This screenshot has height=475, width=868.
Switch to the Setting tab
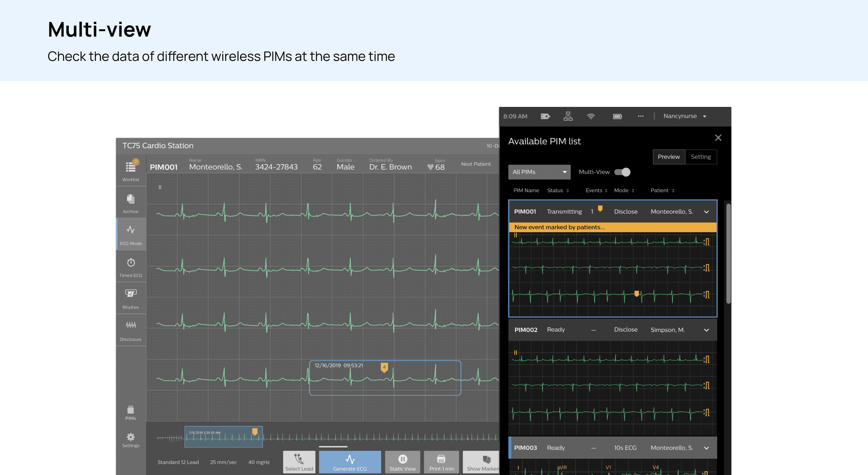click(x=701, y=157)
